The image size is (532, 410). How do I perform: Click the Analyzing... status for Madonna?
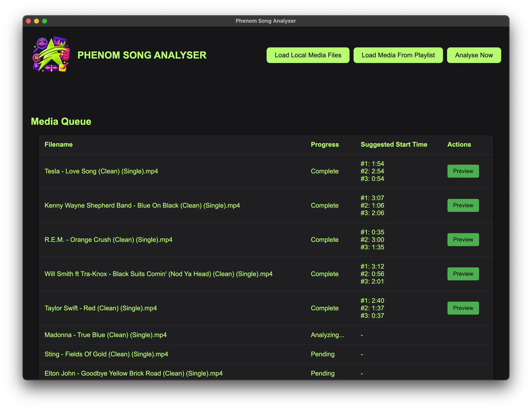327,335
